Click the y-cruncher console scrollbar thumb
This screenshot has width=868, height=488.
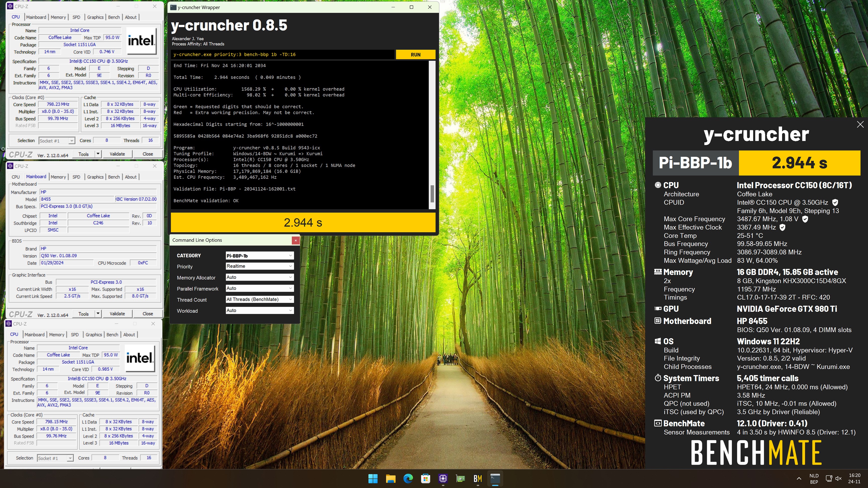coord(432,194)
